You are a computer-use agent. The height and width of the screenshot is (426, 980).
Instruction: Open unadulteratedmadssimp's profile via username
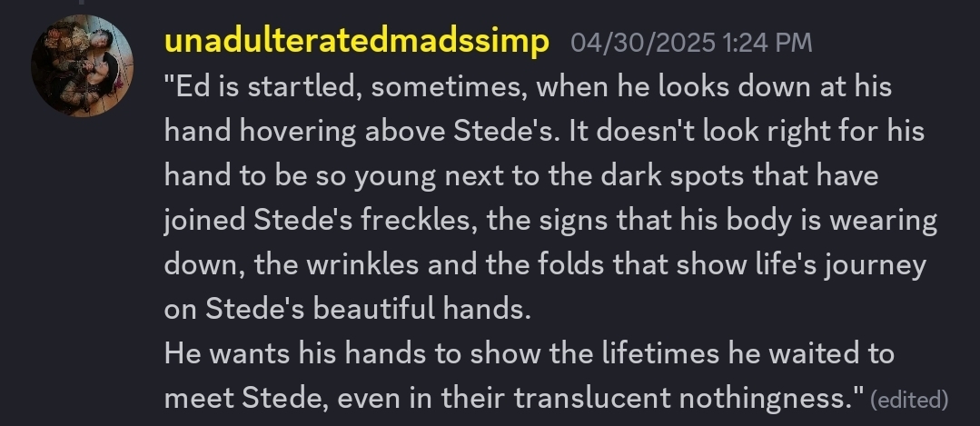[357, 42]
